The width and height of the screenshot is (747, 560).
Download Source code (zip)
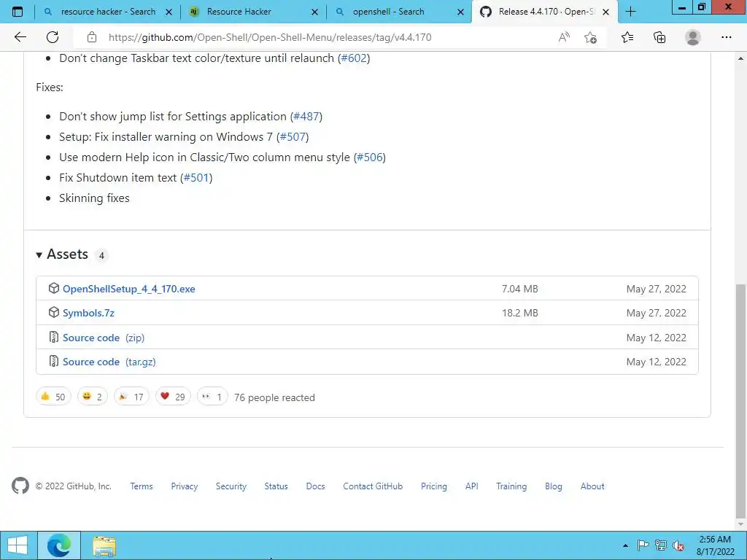tap(104, 338)
